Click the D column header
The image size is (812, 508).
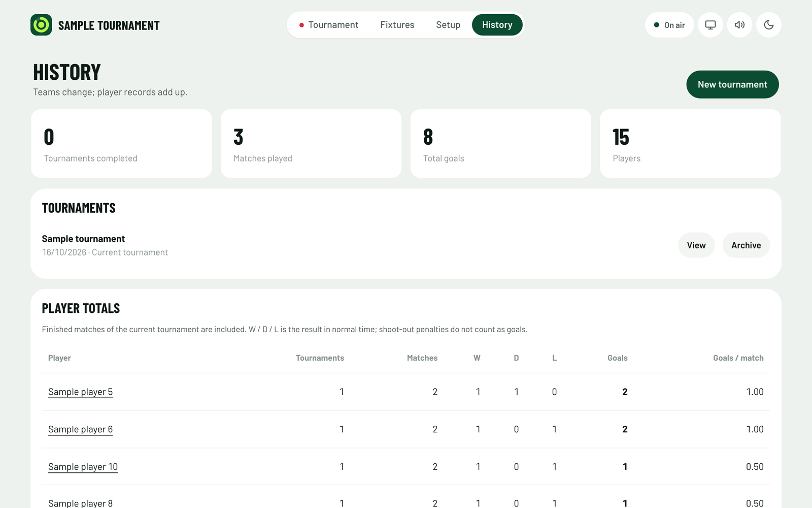pyautogui.click(x=516, y=358)
